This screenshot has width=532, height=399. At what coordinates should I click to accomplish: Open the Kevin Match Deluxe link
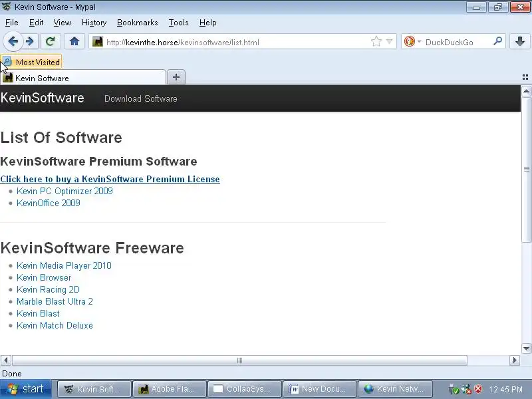(x=55, y=325)
